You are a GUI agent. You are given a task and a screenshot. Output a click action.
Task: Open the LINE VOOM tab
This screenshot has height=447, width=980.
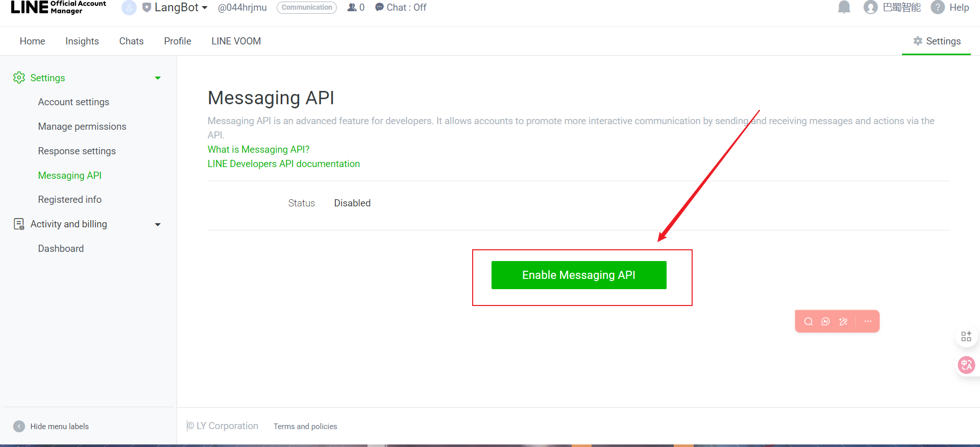(x=236, y=41)
